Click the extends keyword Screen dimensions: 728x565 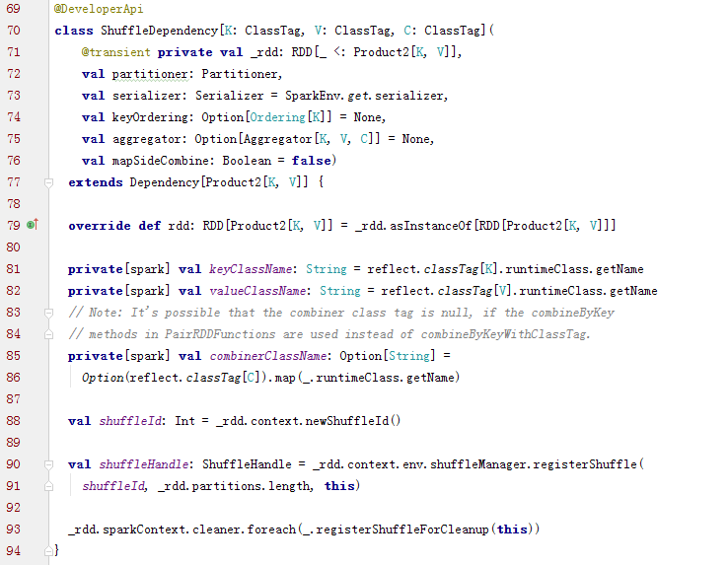tap(96, 182)
